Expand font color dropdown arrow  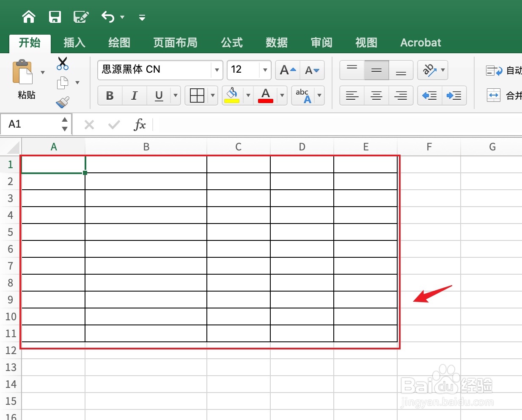pyautogui.click(x=282, y=95)
